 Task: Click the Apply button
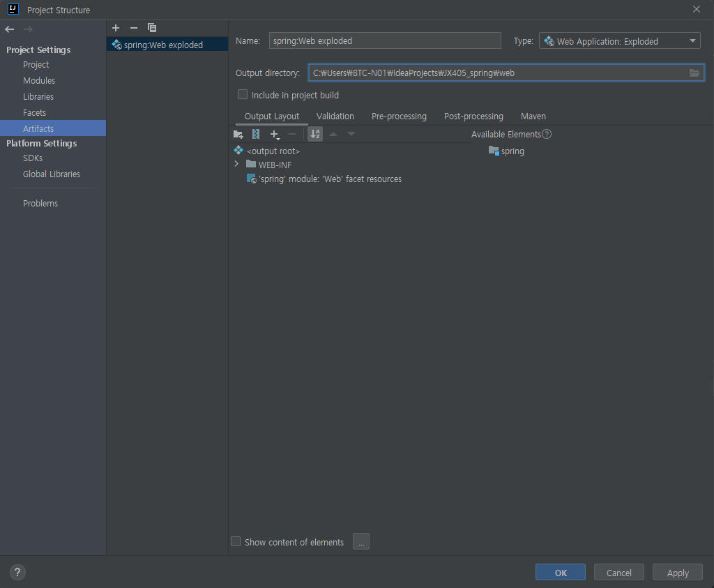click(678, 573)
